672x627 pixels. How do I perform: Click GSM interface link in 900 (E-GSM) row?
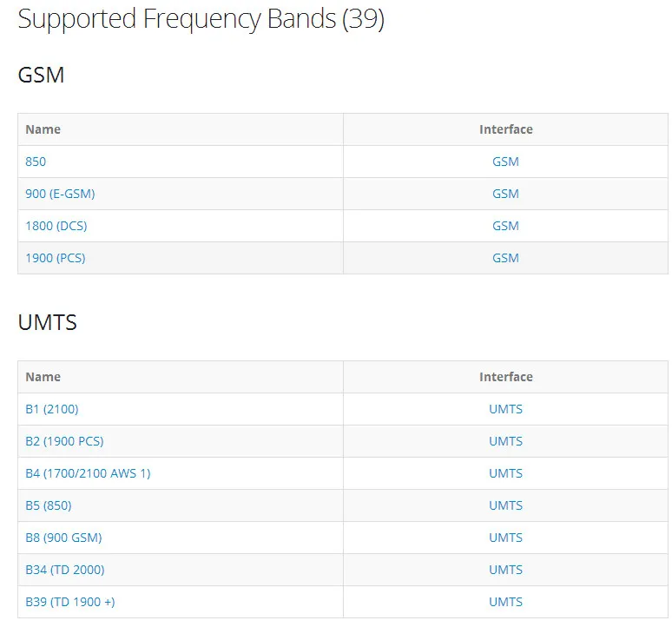[x=505, y=194]
